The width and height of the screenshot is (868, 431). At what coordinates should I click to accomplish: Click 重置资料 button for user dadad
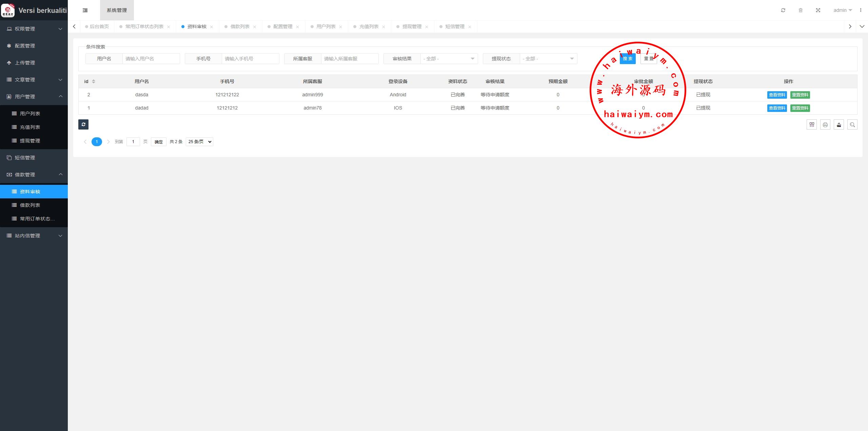point(800,108)
